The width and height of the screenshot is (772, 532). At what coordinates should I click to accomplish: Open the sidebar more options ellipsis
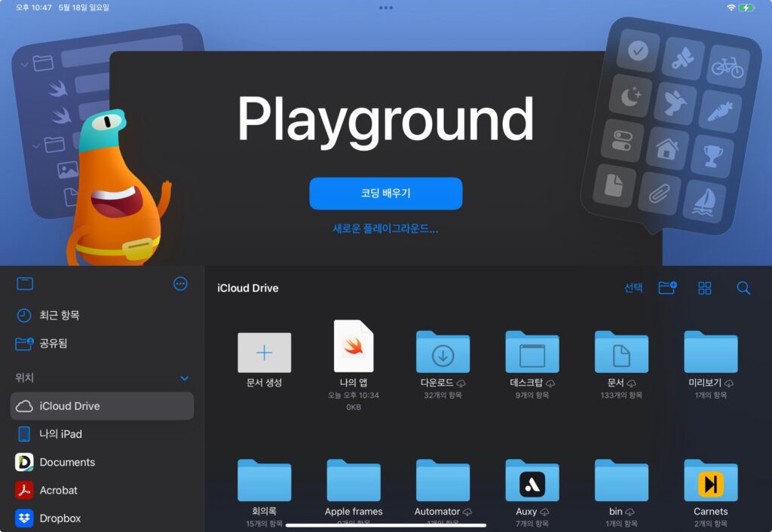tap(180, 284)
